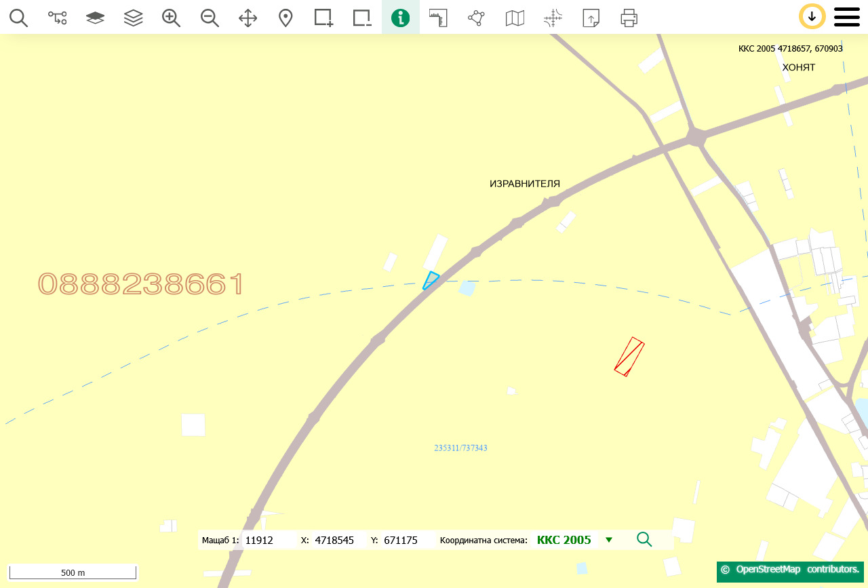Image resolution: width=868 pixels, height=588 pixels.
Task: Zoom in on the map
Action: tap(172, 18)
